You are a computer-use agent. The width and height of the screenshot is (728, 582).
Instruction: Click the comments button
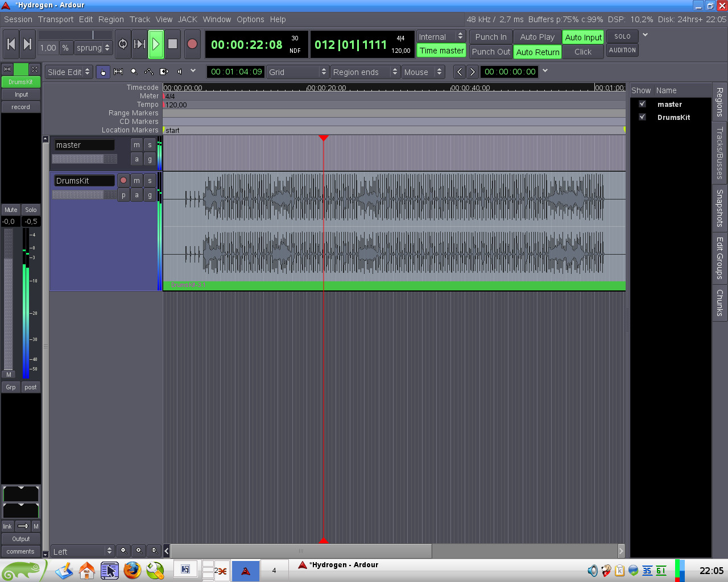tap(21, 551)
